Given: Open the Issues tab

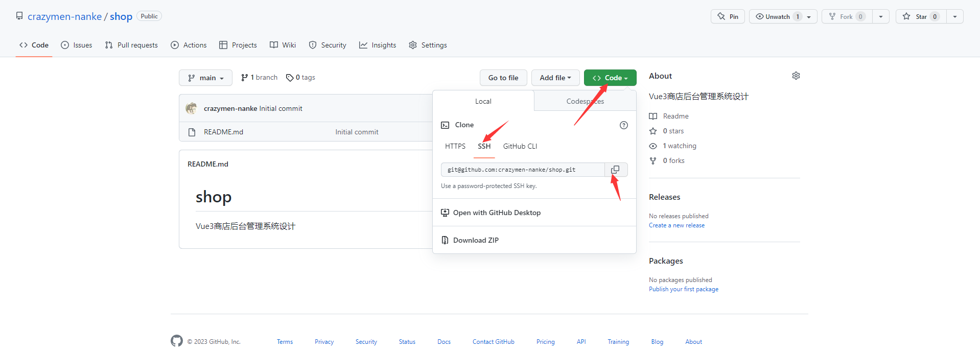Looking at the screenshot, I should pos(77,45).
